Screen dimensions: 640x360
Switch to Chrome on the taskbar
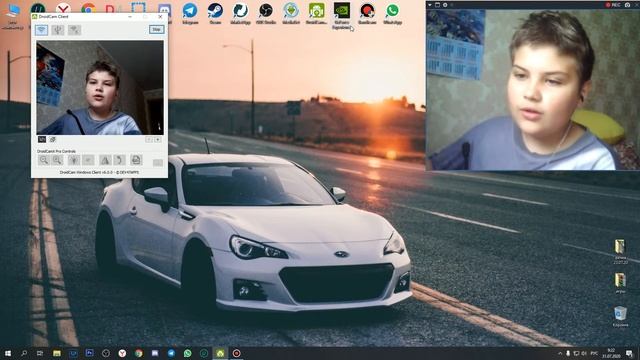138,353
